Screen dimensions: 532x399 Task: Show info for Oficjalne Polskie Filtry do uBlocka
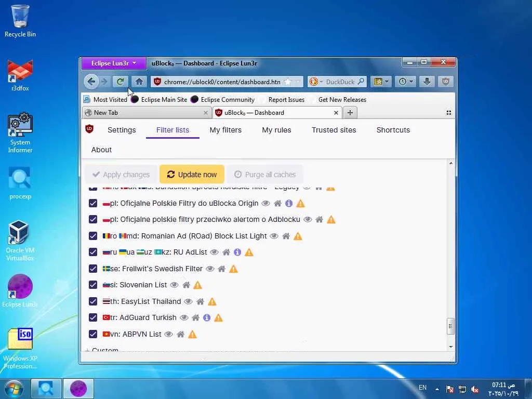[x=289, y=203]
